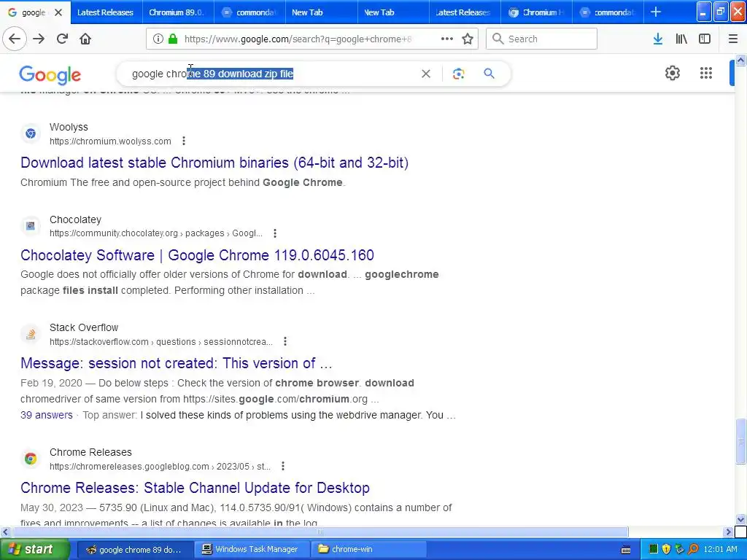The image size is (747, 560).
Task: Bookmark this page with the star
Action: (x=468, y=39)
